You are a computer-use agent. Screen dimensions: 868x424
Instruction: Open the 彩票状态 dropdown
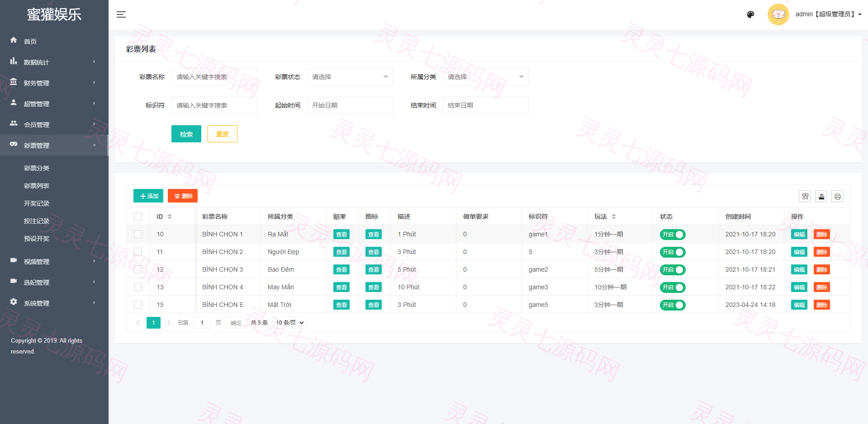350,77
